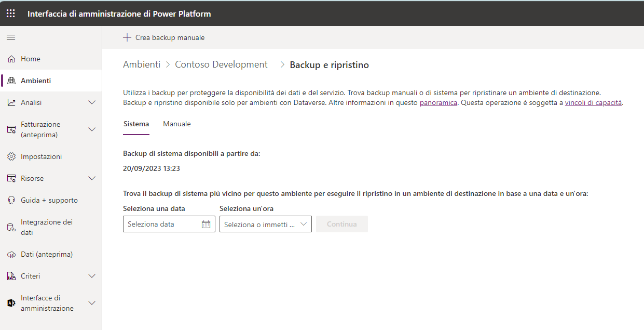Click the Integrazione dei dati icon

pos(11,227)
